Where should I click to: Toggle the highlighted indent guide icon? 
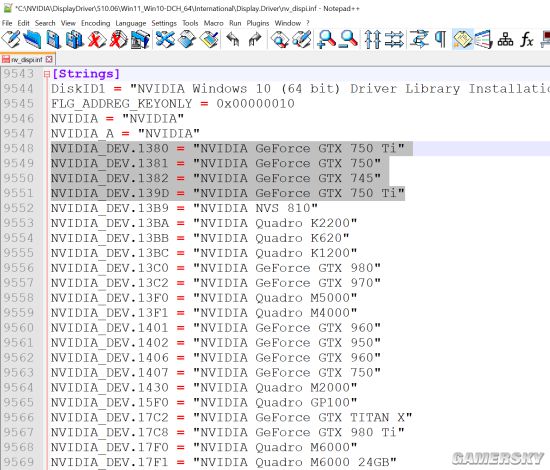(463, 39)
